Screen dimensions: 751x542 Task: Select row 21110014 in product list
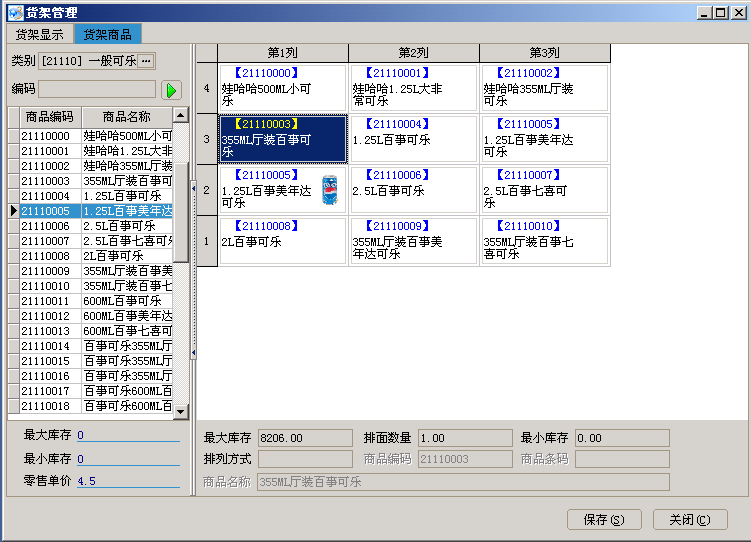(91, 346)
